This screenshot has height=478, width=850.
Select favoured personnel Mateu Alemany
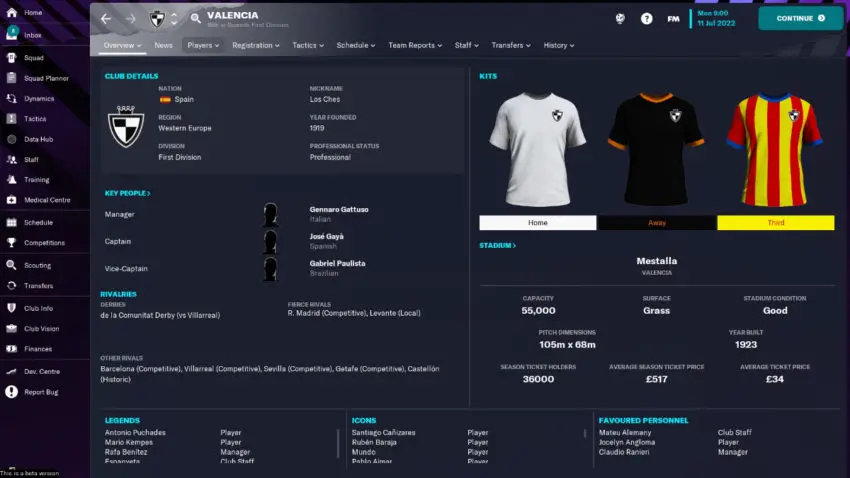(625, 432)
